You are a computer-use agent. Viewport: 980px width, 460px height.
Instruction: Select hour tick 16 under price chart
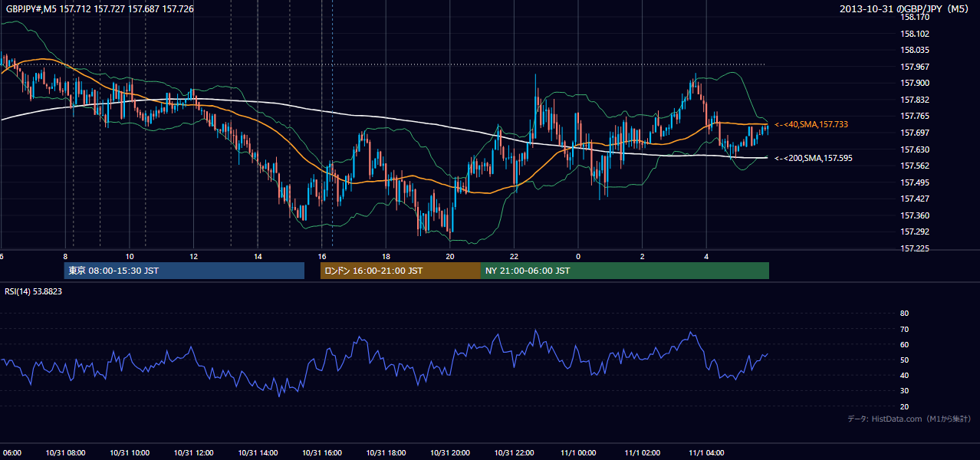(x=322, y=256)
